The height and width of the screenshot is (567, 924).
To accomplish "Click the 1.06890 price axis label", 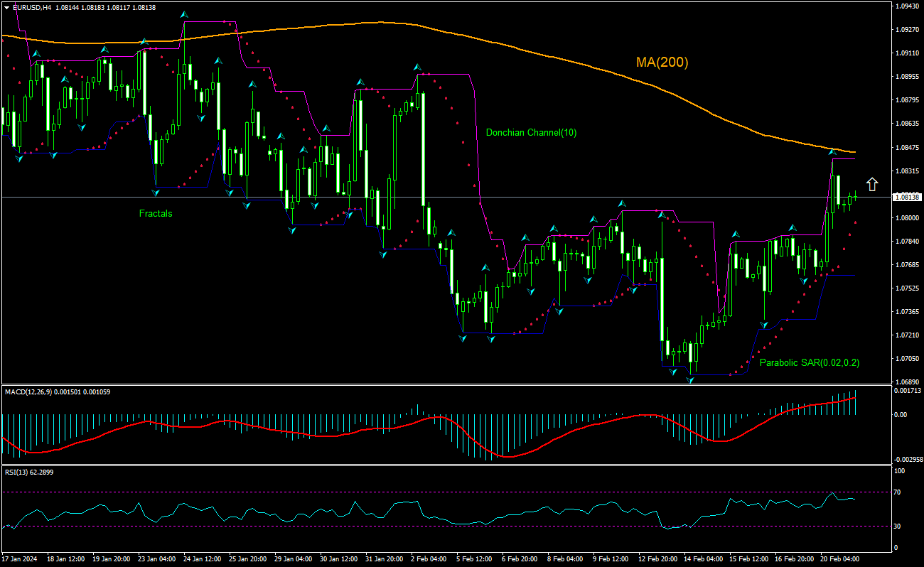I will [x=908, y=382].
